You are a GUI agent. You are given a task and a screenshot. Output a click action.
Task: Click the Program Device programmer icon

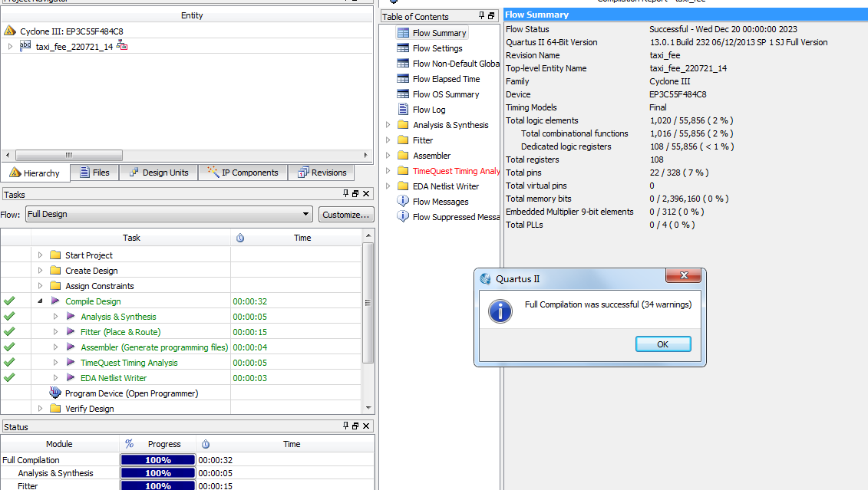(x=54, y=393)
